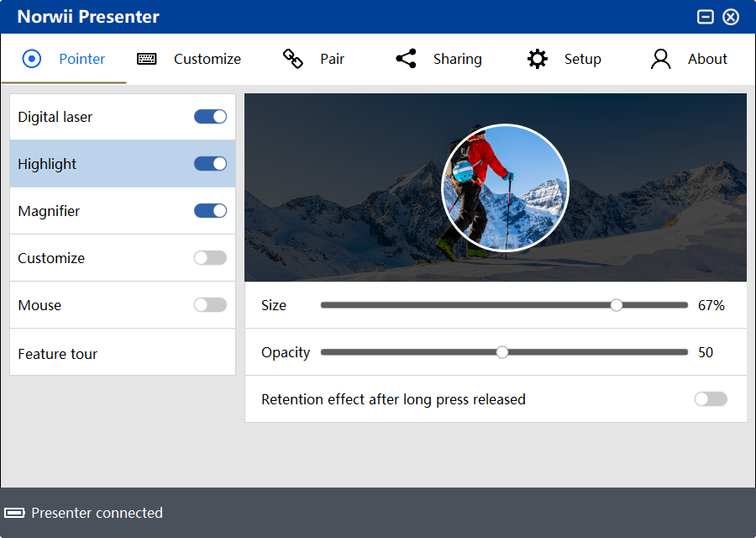
Task: Enable retention effect after long press released
Action: point(711,399)
